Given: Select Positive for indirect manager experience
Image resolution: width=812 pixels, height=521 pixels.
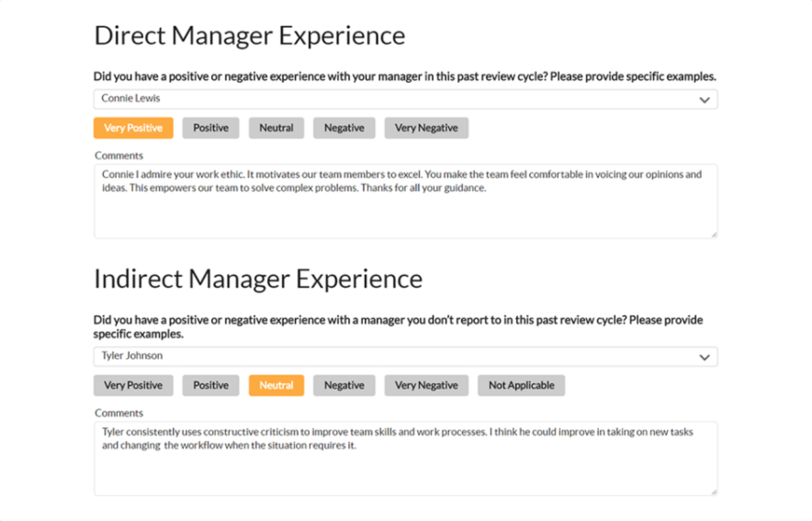Looking at the screenshot, I should click(x=211, y=385).
